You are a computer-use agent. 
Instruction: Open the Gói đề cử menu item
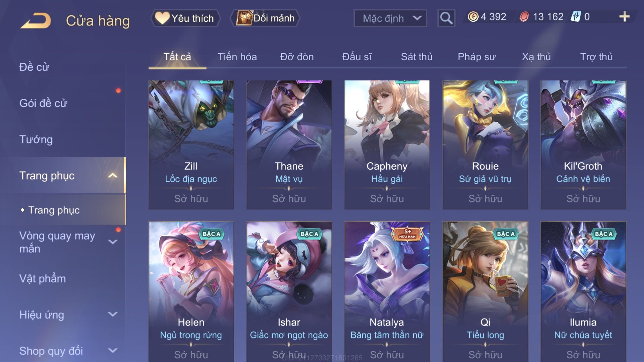(x=43, y=103)
